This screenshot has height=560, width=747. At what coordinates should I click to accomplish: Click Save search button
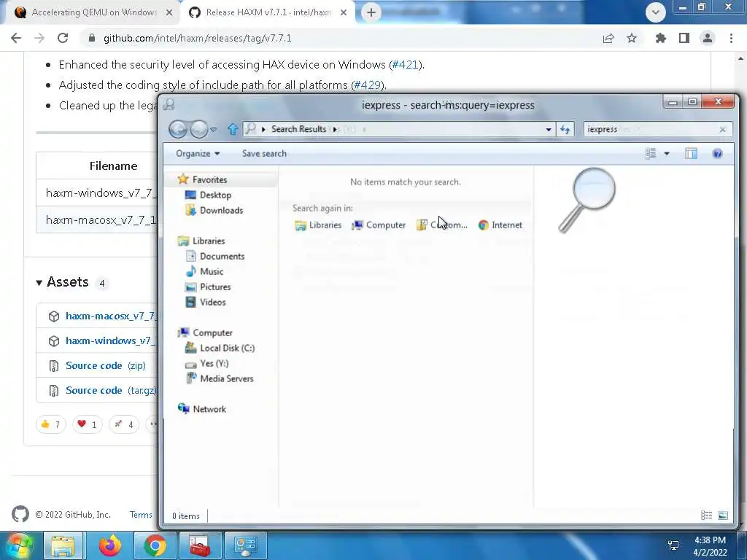click(264, 153)
